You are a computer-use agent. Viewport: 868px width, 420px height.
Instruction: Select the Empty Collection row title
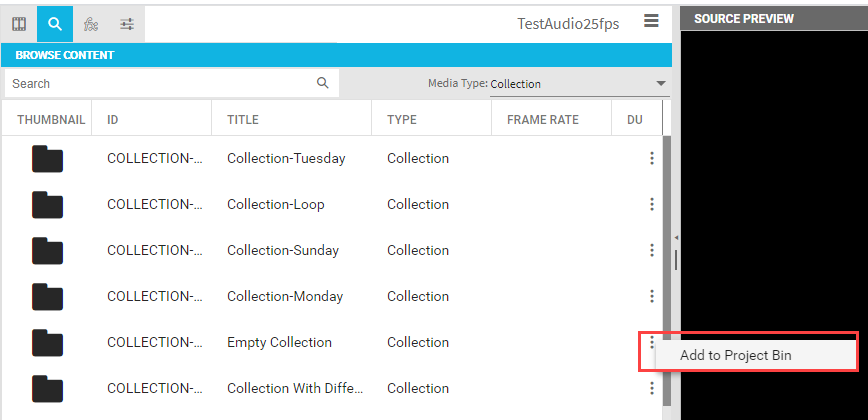tap(279, 342)
